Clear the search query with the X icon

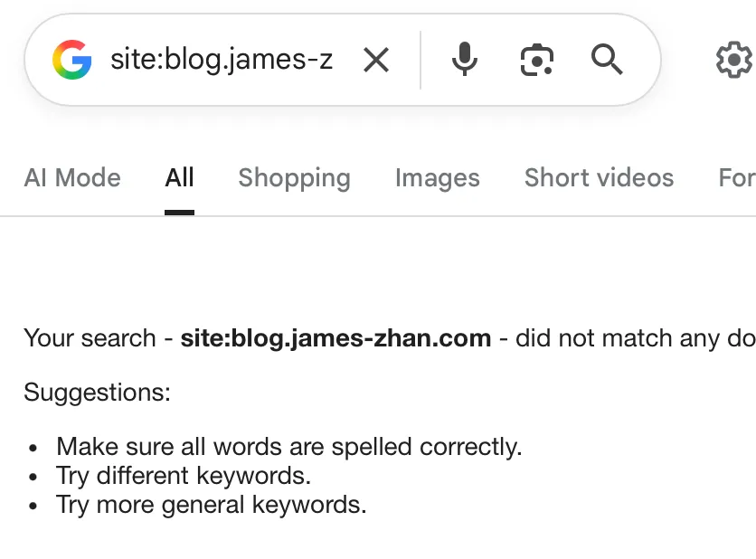pyautogui.click(x=375, y=60)
